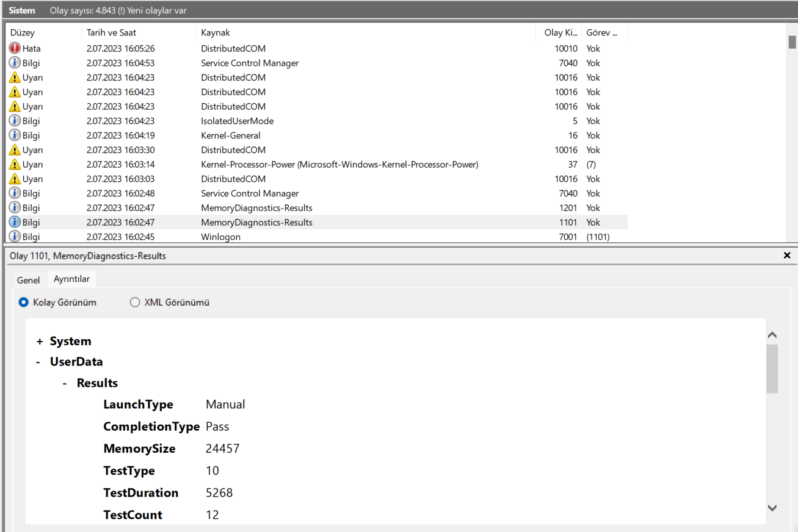The width and height of the screenshot is (798, 532).
Task: Click the warning icon of the 16:03:03 DistributedCOM row
Action: tap(15, 179)
